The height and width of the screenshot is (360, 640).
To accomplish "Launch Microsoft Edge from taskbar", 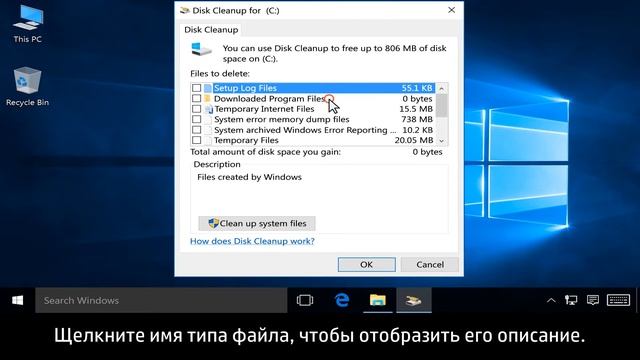I will 342,300.
